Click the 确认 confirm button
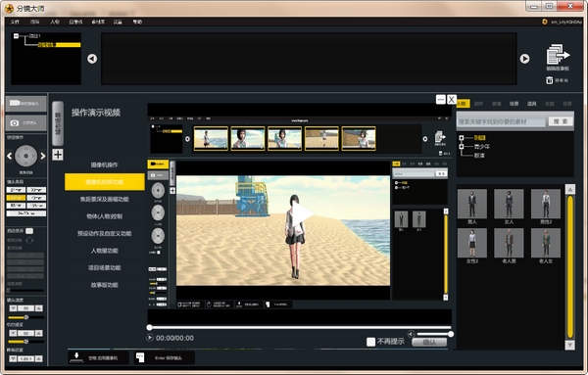588x375 pixels. (429, 342)
